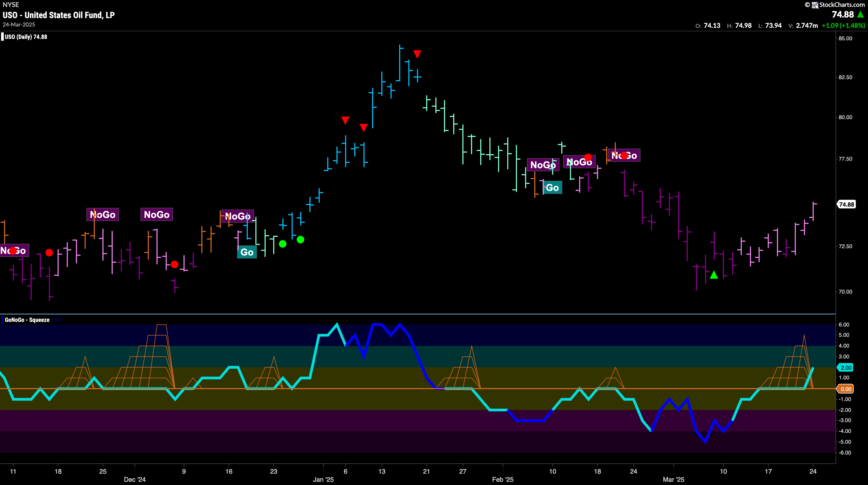
Task: Click the green up triangle in March
Action: coord(714,275)
